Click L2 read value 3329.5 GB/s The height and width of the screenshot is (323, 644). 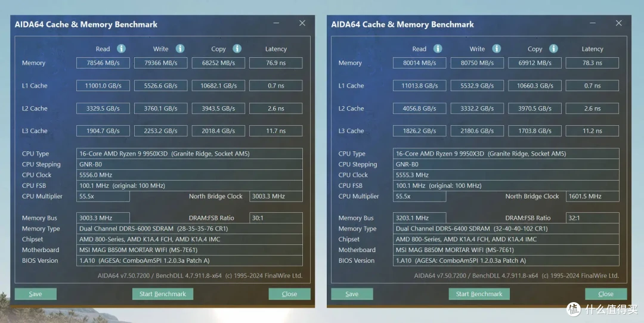pos(103,108)
